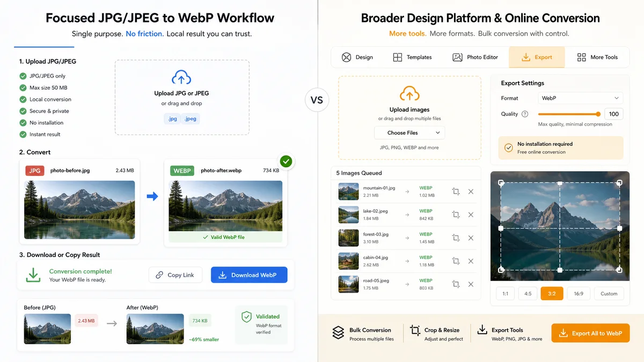Click the green Validated shield icon

(x=246, y=316)
